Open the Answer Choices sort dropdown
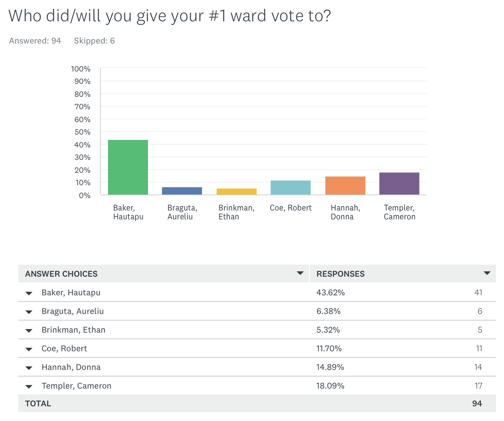 (300, 274)
